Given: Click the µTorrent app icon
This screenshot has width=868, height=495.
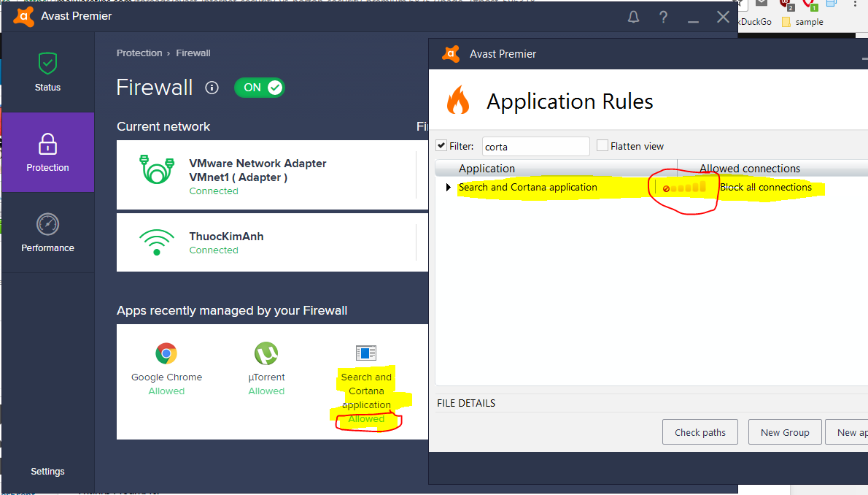Looking at the screenshot, I should pos(266,353).
